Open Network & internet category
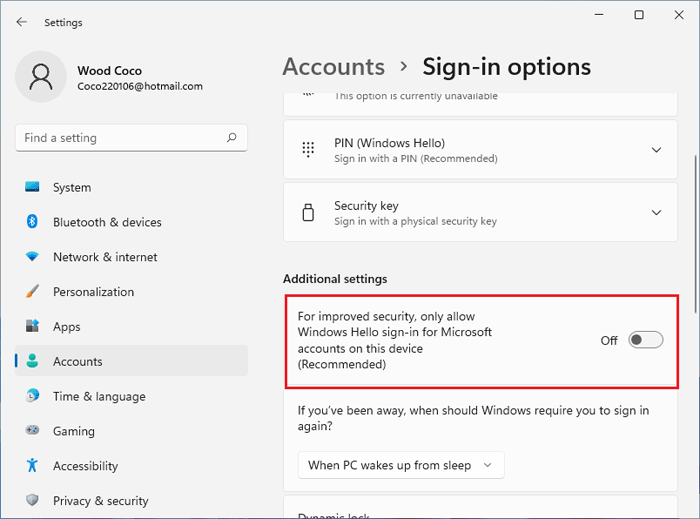 (x=131, y=257)
